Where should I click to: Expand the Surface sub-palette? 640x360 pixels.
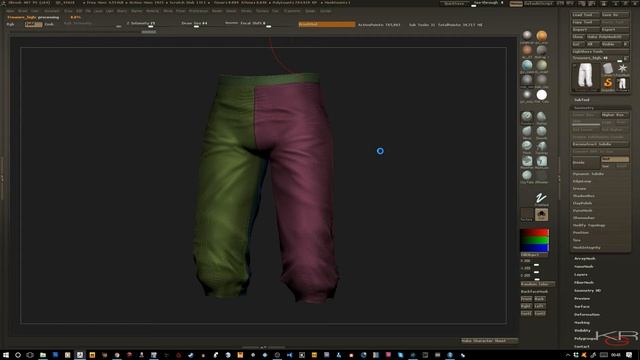[582, 306]
